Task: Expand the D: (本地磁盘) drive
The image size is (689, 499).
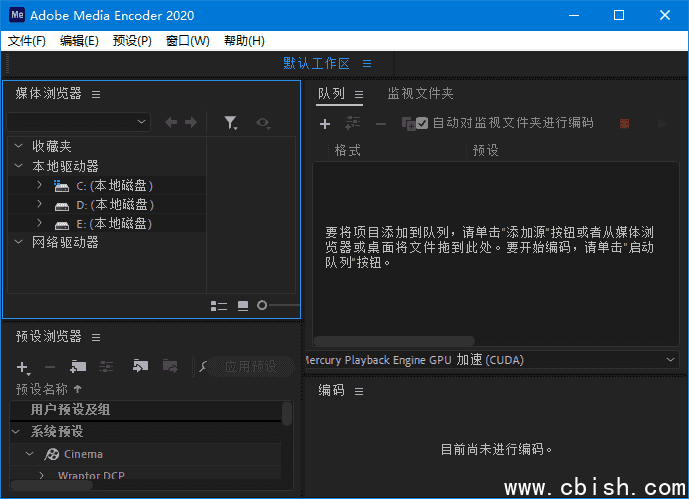Action: pyautogui.click(x=39, y=204)
